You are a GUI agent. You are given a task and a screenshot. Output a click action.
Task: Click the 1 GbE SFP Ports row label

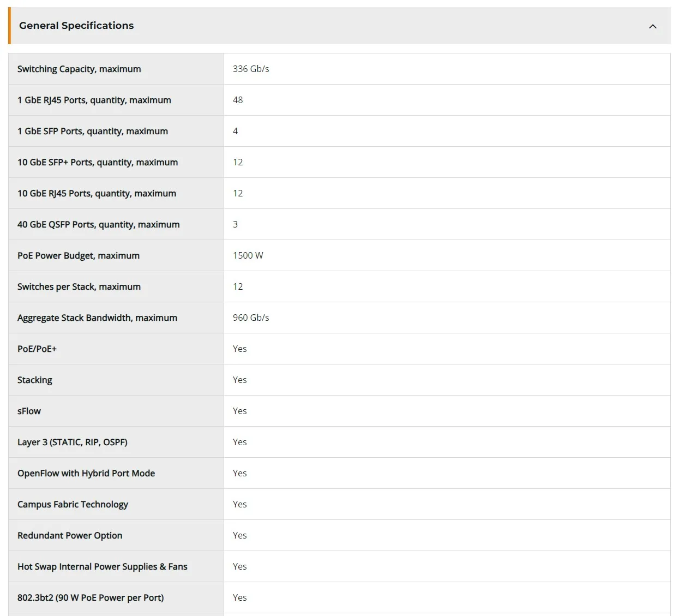click(93, 131)
